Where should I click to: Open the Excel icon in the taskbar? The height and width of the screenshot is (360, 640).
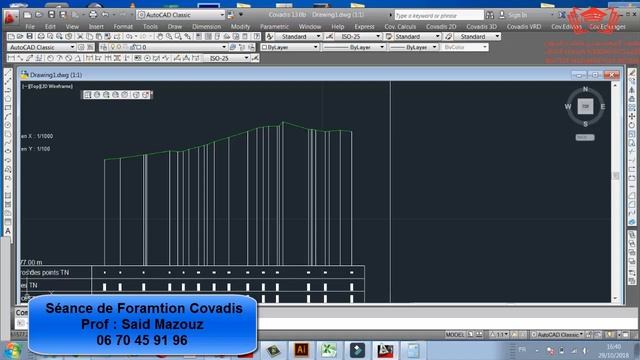click(x=329, y=350)
